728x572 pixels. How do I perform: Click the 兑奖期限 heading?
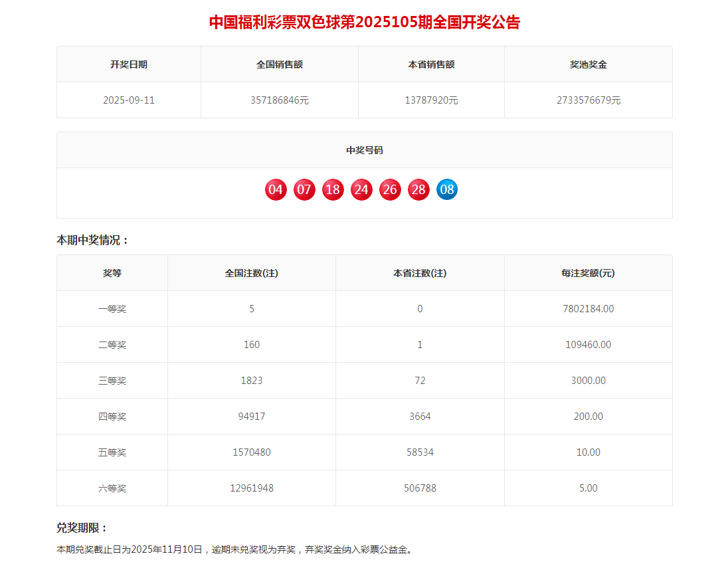(x=82, y=528)
